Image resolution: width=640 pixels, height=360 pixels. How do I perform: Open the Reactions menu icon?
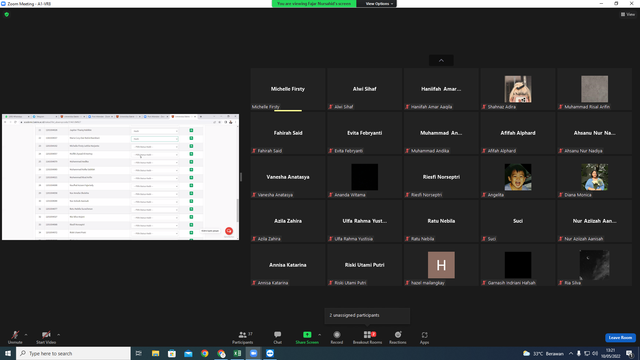pyautogui.click(x=398, y=335)
